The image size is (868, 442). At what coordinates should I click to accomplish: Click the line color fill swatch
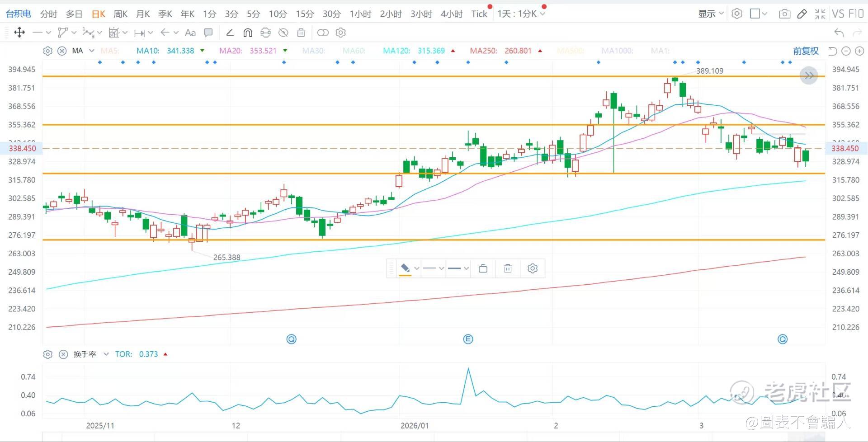coord(405,269)
